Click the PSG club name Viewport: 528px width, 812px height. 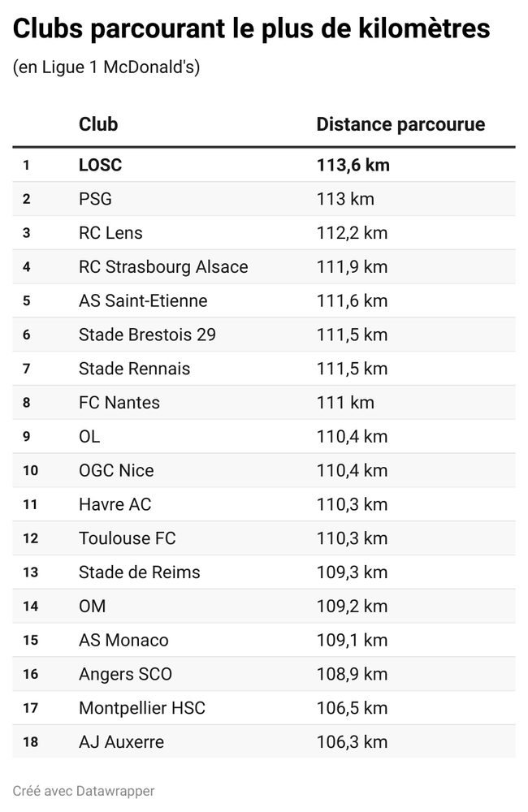coord(95,199)
